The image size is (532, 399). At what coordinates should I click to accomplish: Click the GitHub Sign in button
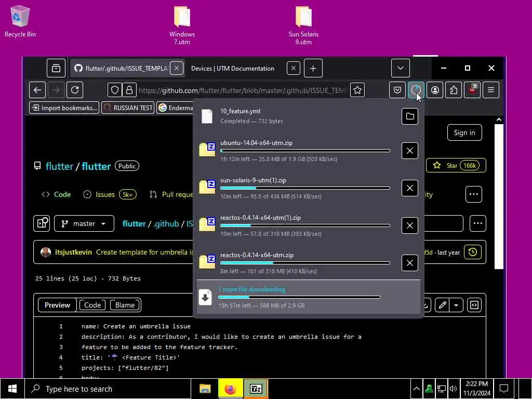tap(464, 132)
